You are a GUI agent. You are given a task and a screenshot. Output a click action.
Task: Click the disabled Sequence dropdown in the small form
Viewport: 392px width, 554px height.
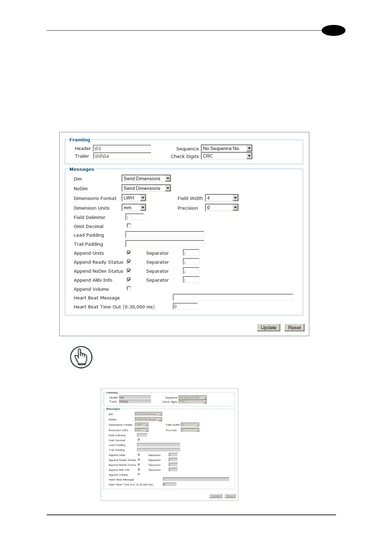(x=193, y=397)
